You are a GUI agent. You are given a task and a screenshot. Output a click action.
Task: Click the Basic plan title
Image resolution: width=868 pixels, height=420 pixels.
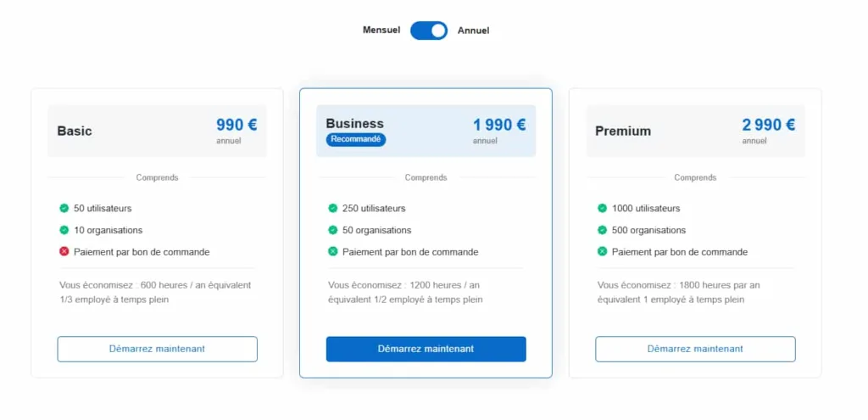[x=75, y=132]
